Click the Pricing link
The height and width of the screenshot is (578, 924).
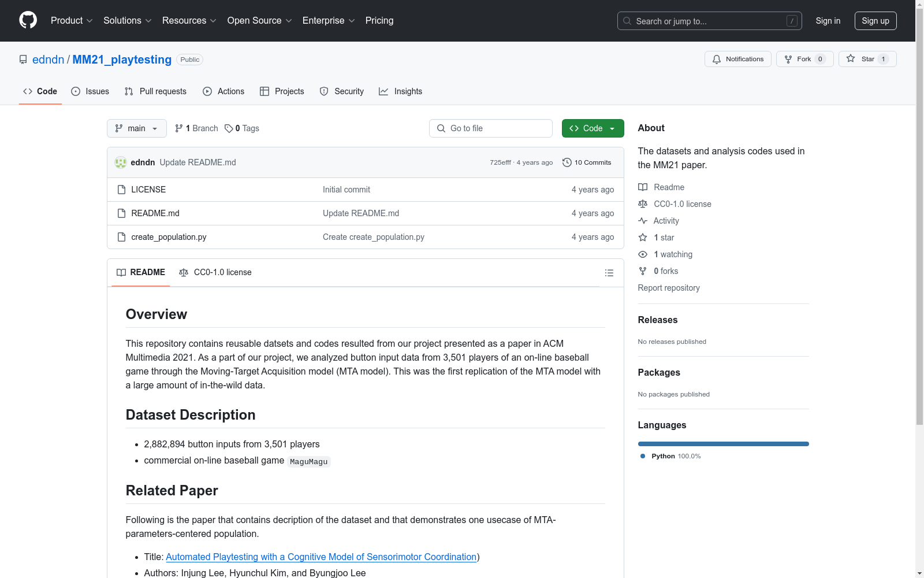point(379,21)
